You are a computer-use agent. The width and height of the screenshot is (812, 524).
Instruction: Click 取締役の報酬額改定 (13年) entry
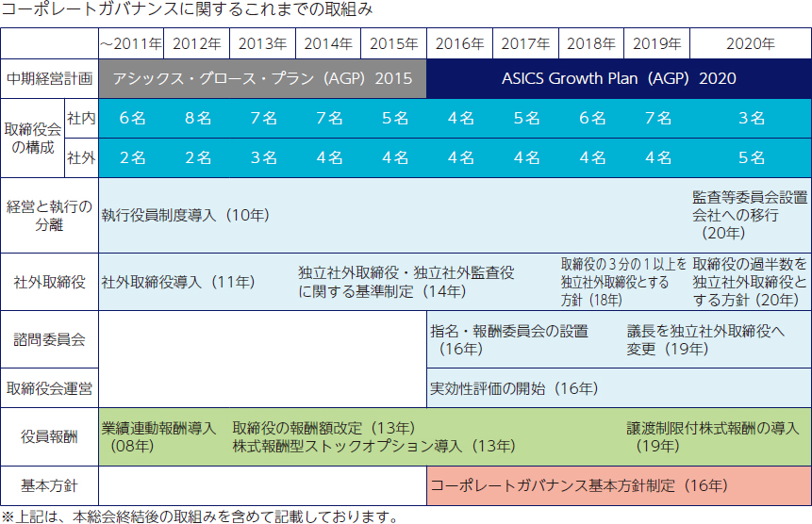tap(324, 428)
